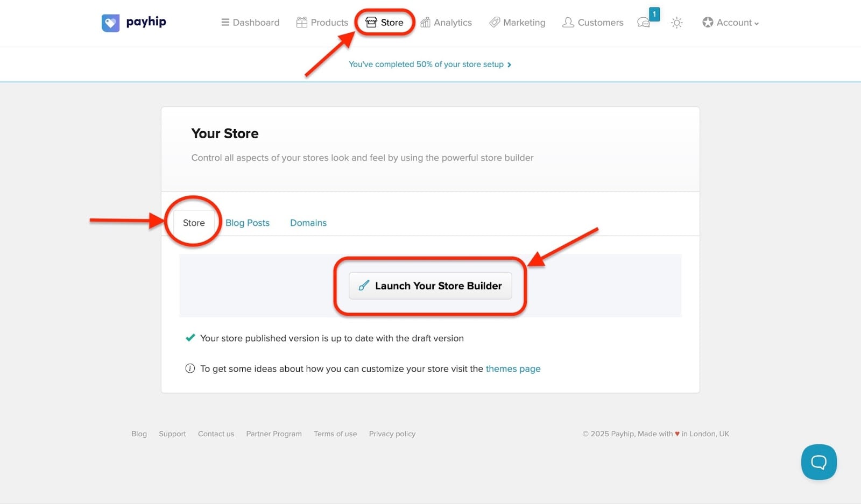Click the Customers person icon
The width and height of the screenshot is (861, 504).
(568, 22)
